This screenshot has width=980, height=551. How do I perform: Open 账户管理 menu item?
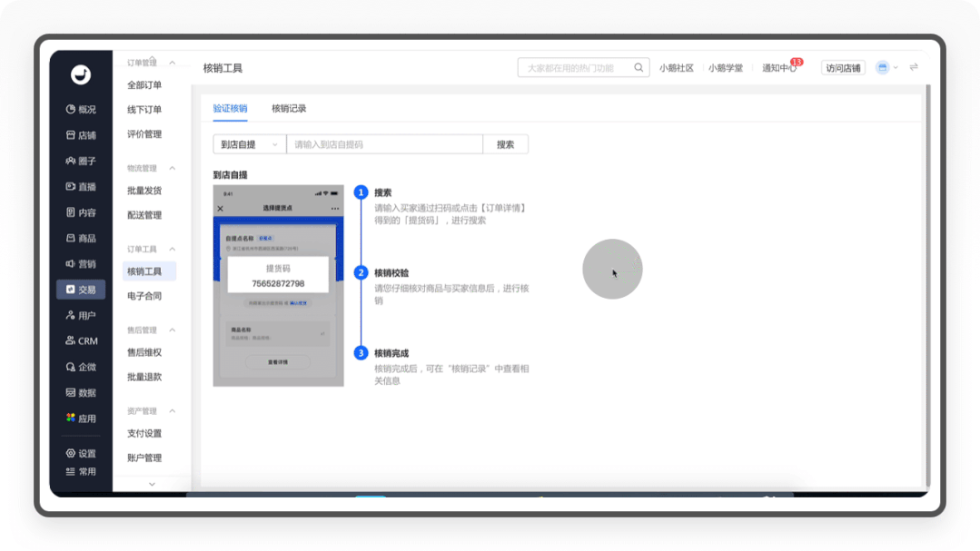tap(144, 458)
